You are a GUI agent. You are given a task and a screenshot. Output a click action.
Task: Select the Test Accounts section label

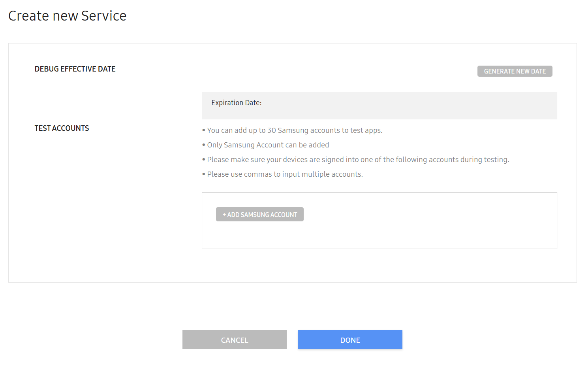[62, 128]
